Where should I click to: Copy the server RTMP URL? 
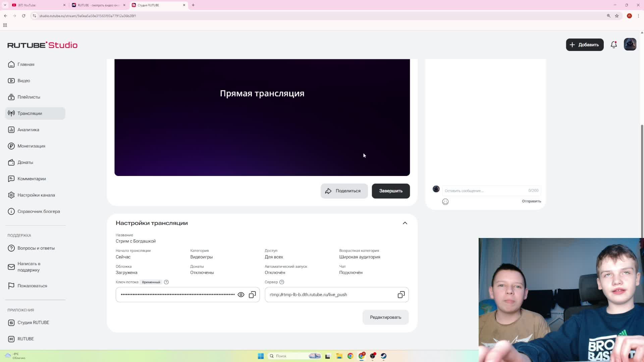point(401,295)
